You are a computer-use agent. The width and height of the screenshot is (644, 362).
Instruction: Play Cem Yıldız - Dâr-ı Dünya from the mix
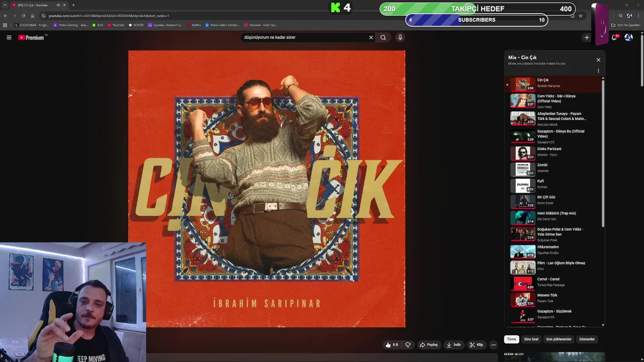tap(553, 101)
